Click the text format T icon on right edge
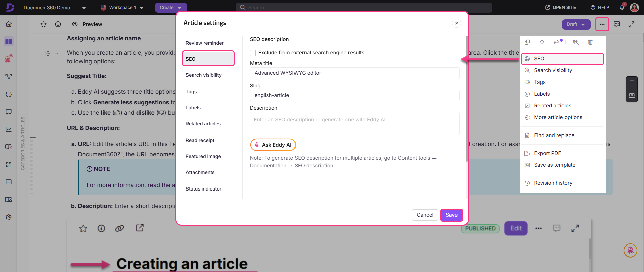This screenshot has height=272, width=644. pyautogui.click(x=632, y=83)
